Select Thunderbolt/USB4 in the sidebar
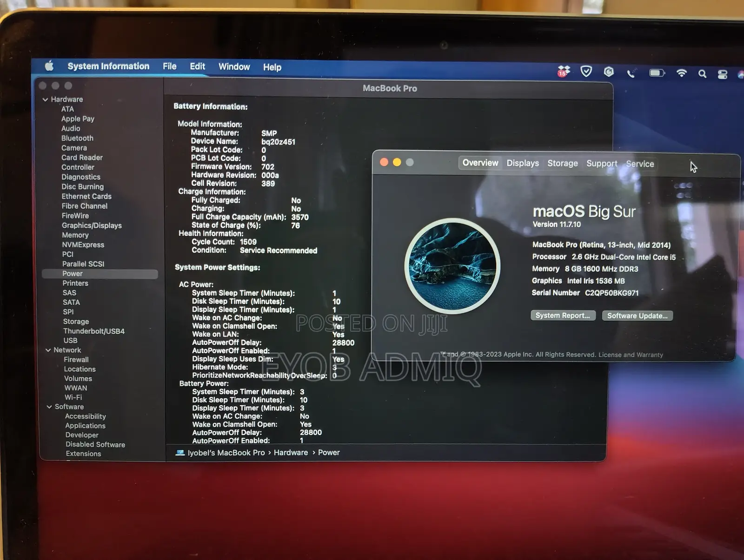Image resolution: width=744 pixels, height=560 pixels. point(94,331)
